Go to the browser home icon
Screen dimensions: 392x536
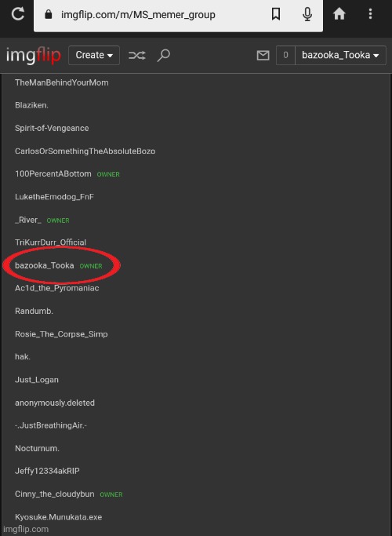pos(339,14)
